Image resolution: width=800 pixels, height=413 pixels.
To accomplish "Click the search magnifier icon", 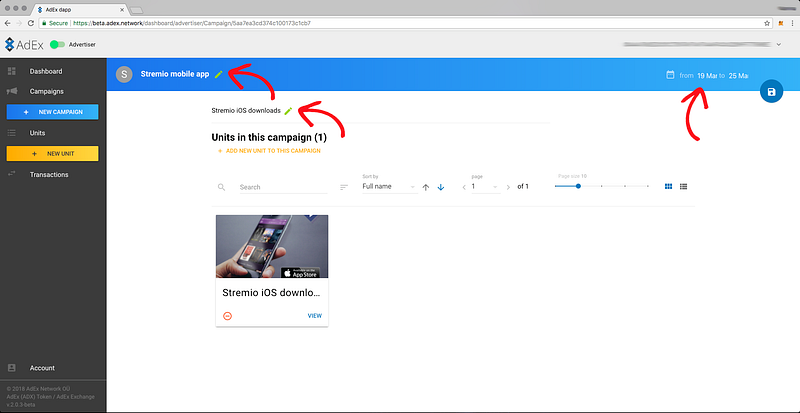I will click(221, 187).
